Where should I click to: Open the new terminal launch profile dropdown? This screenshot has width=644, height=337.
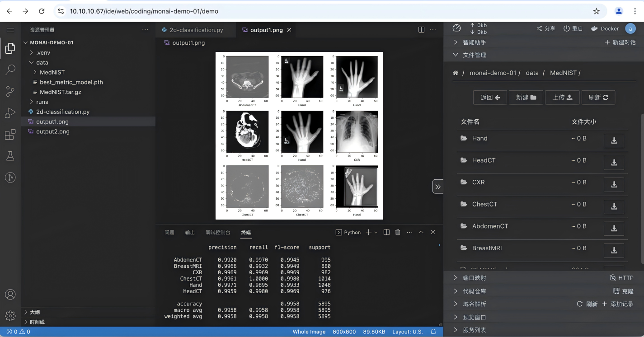(x=376, y=232)
